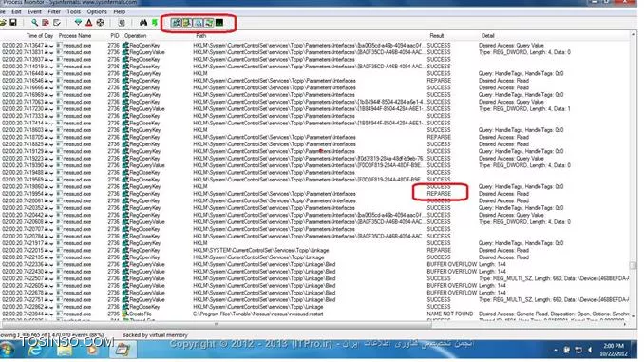Click the Clear display toolbar icon
The height and width of the screenshot is (362, 644).
pos(57,23)
